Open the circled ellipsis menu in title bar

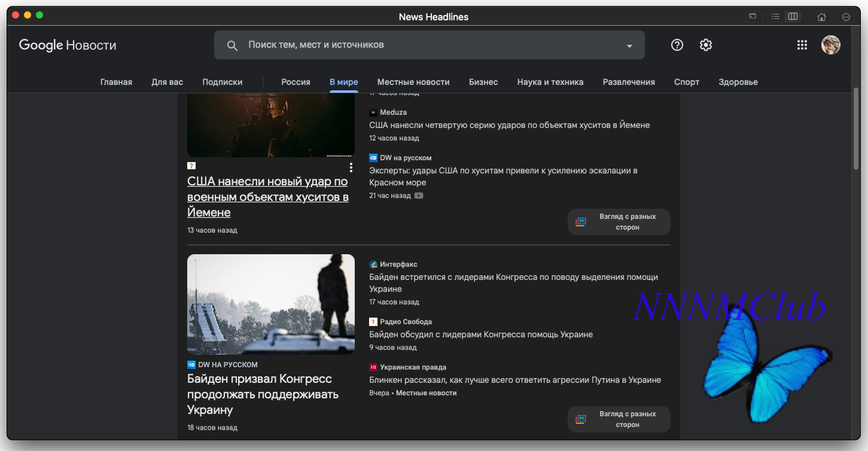pos(846,17)
